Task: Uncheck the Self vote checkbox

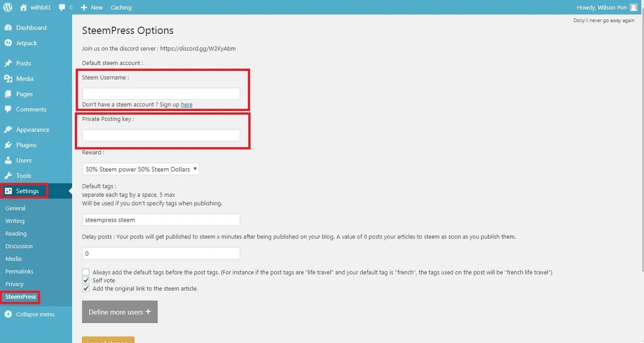Action: point(86,281)
